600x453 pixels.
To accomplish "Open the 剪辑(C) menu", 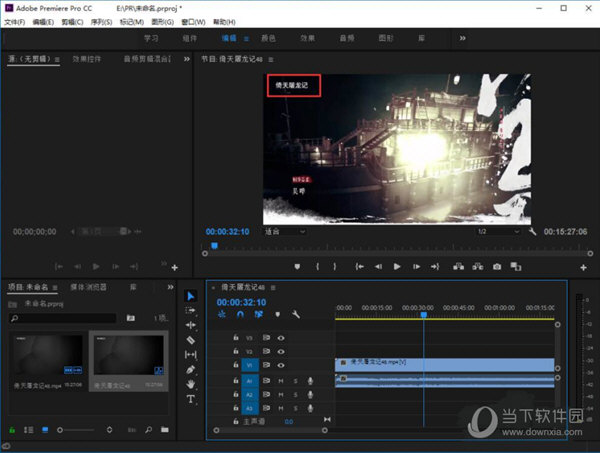I will pyautogui.click(x=72, y=22).
